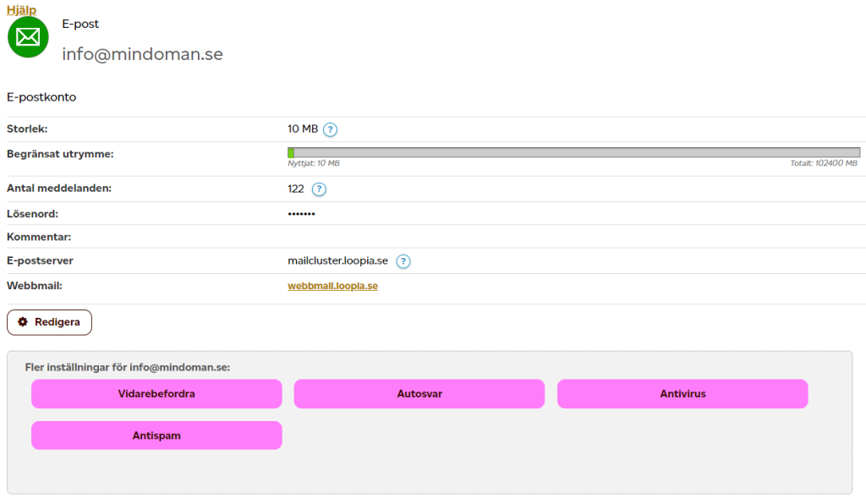
Task: Click the Begränsat utrymme storage usage bar
Action: pos(573,152)
